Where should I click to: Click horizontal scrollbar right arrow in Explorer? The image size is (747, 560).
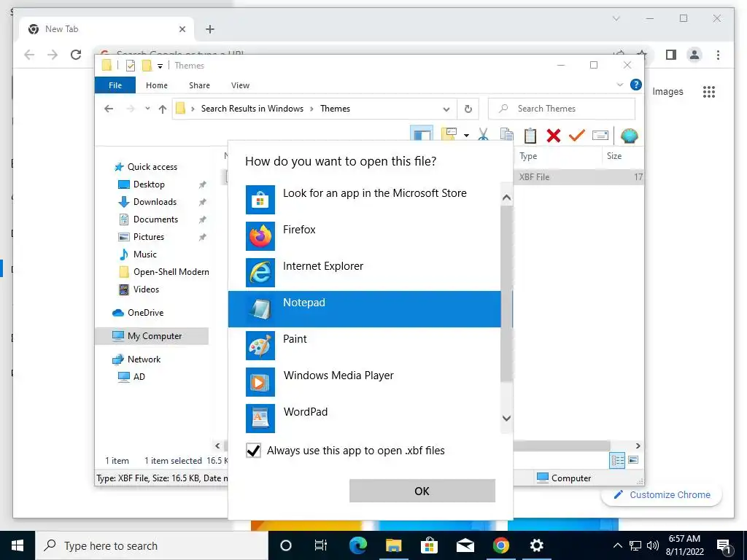point(638,446)
